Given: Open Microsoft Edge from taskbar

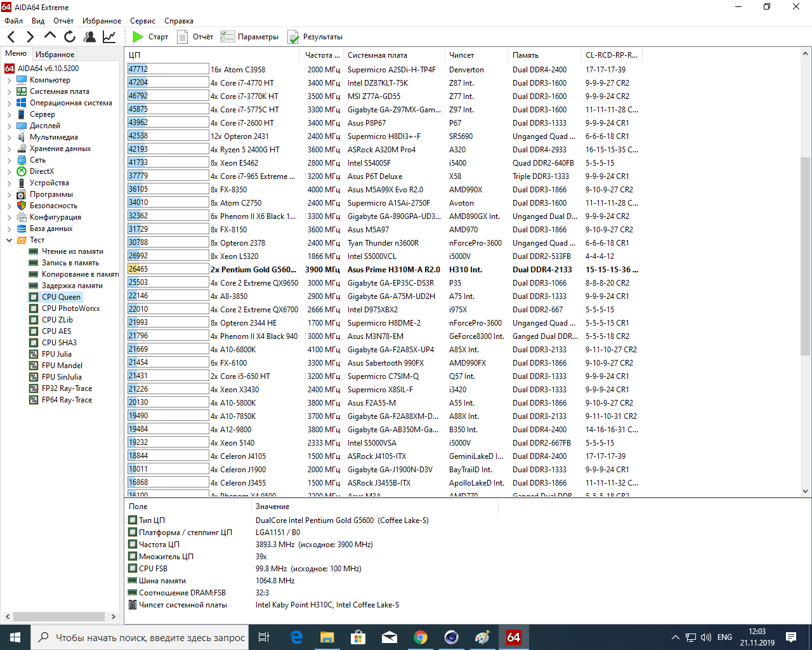Looking at the screenshot, I should tap(296, 637).
